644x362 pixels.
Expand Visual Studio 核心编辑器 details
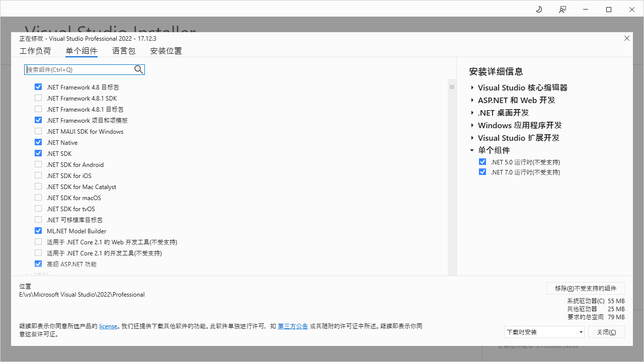[x=472, y=87]
